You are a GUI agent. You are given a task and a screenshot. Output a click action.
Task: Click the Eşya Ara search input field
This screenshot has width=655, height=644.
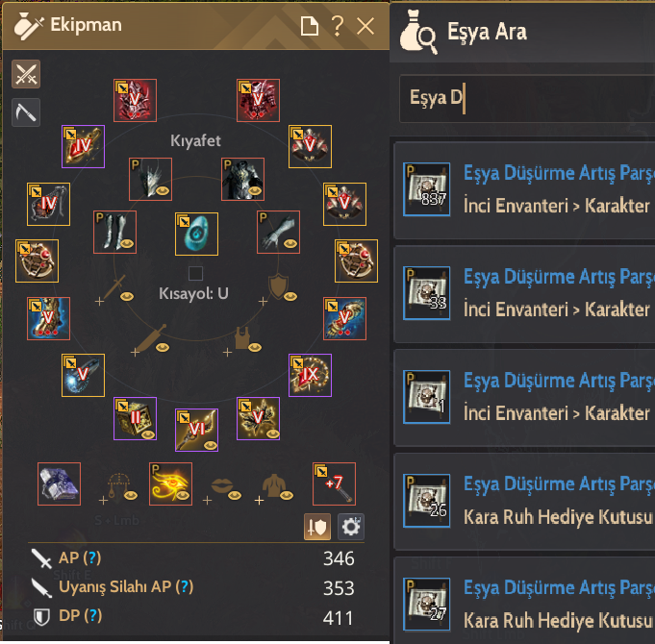[527, 98]
